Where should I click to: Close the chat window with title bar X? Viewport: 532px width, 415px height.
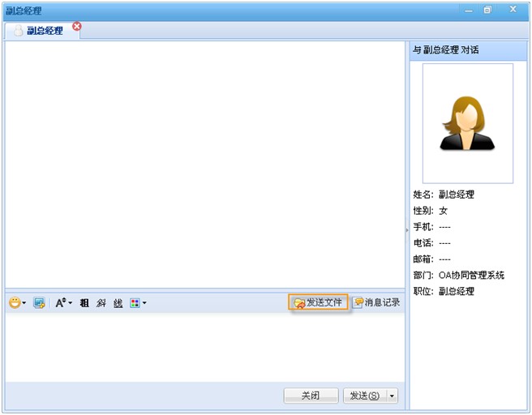[513, 10]
